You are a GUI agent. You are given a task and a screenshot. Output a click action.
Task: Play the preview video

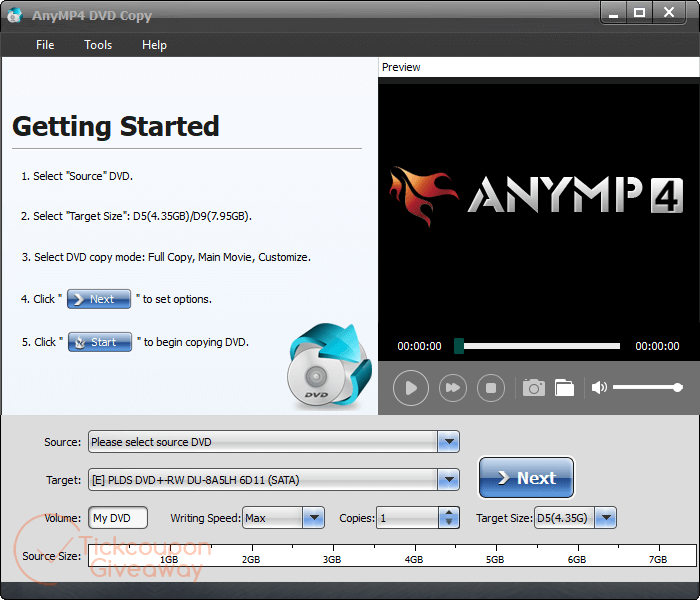pos(411,388)
